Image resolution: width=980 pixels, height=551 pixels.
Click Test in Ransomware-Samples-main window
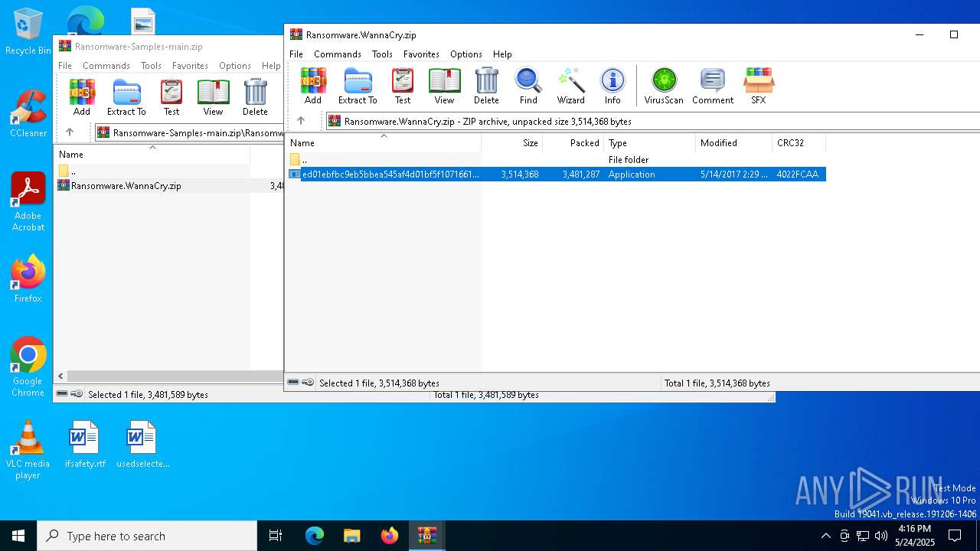click(171, 97)
